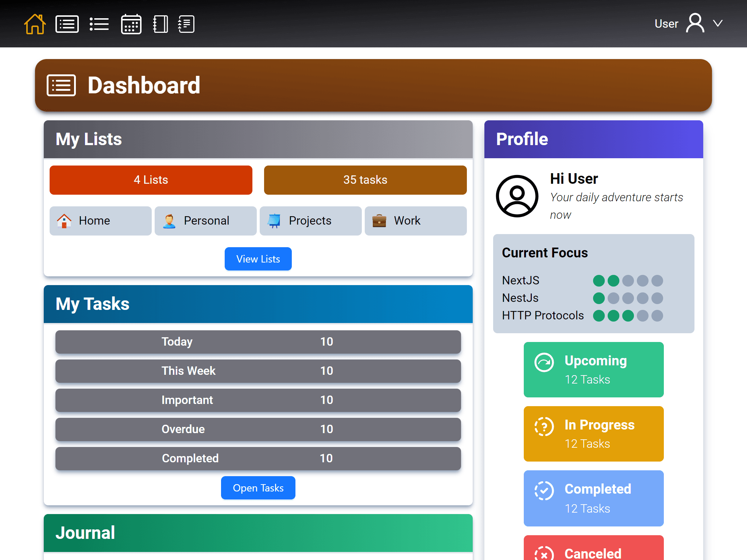Click the 35 tasks brown badge

(365, 180)
